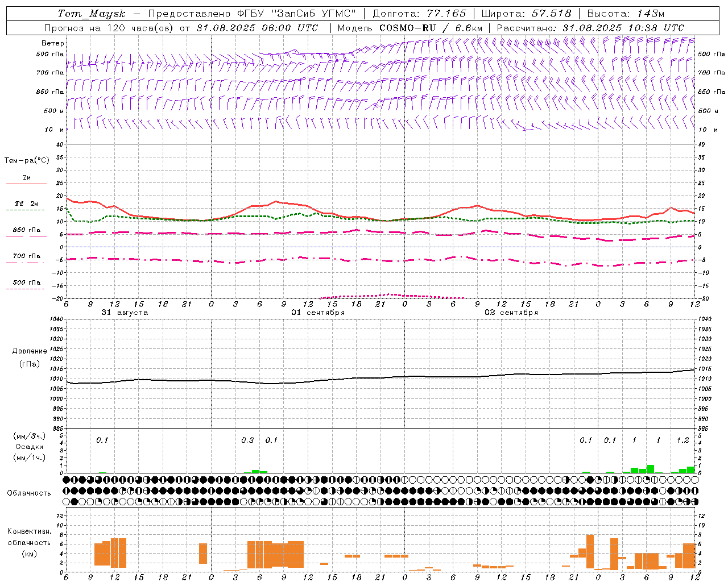Click the forecast start time 31.08.2025 06:00 UTC
The image size is (728, 582).
point(257,28)
